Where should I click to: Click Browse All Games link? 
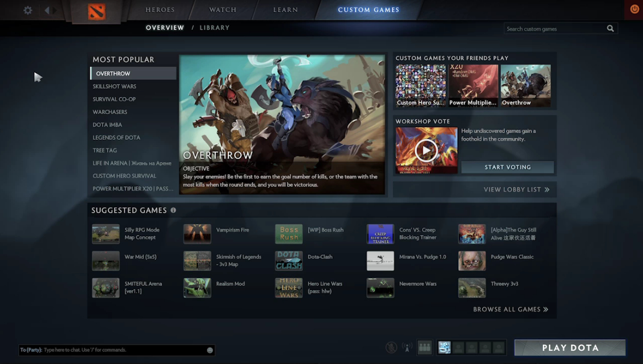pyautogui.click(x=511, y=309)
